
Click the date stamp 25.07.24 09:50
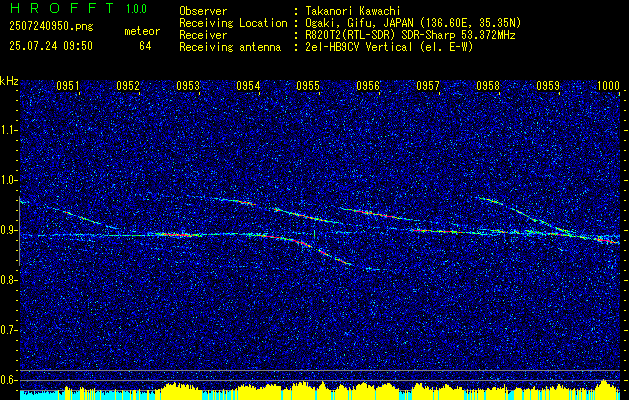[51, 46]
